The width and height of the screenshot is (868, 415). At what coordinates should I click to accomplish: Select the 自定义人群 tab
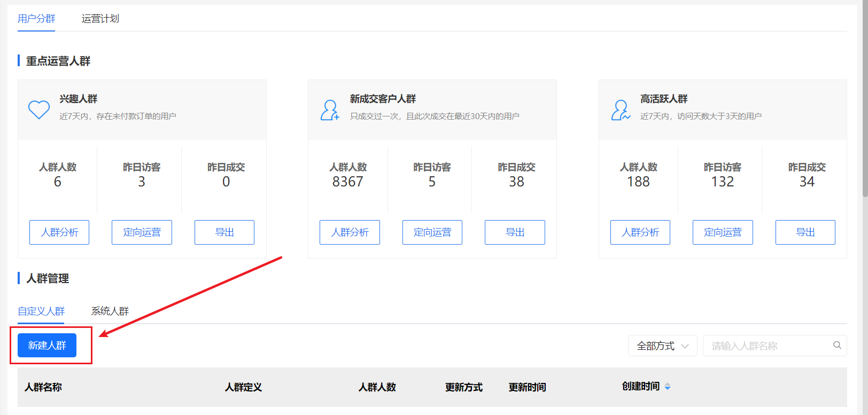pos(41,311)
